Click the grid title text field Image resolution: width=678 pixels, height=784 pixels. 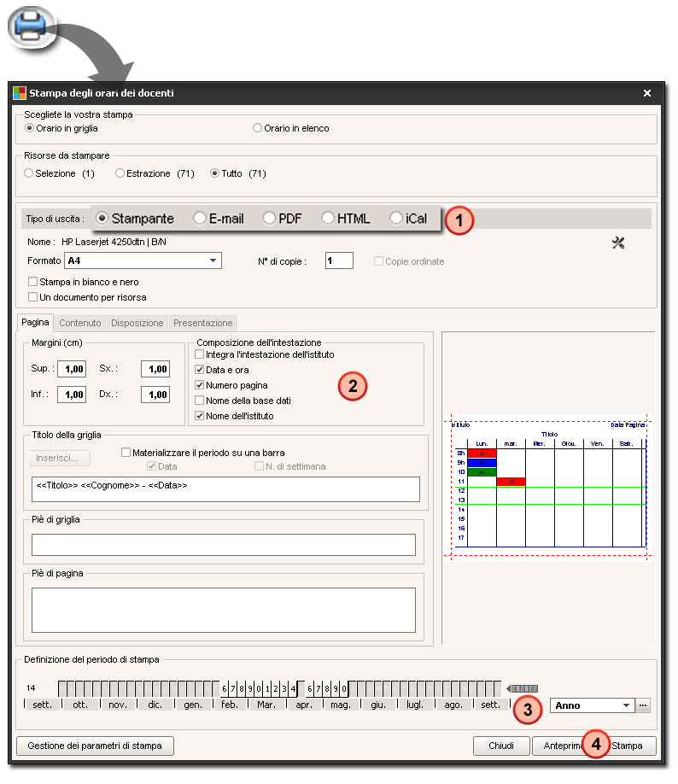pyautogui.click(x=225, y=489)
